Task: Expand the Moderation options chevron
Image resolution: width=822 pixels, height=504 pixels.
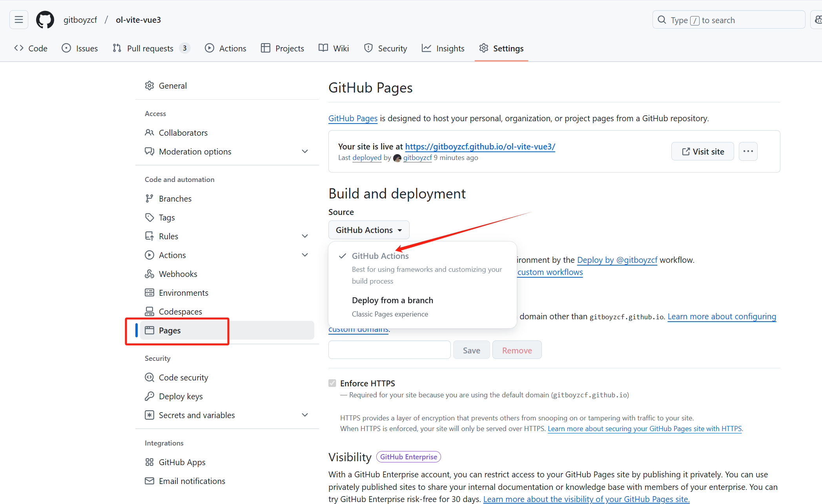Action: pos(305,151)
